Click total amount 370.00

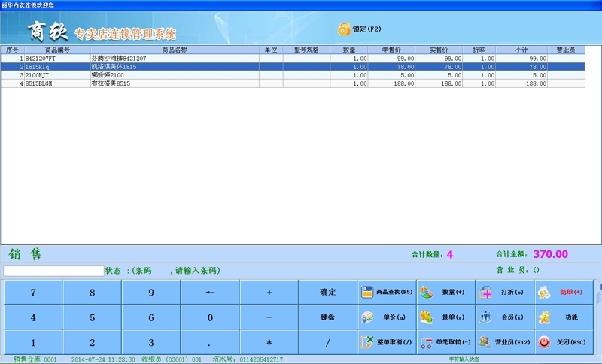[x=551, y=254]
